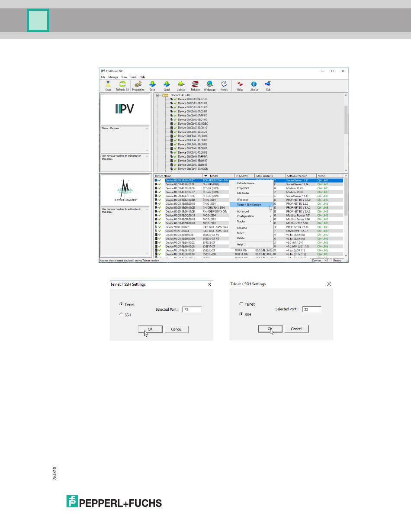Choose Rename from context menu
Image resolution: width=411 pixels, height=532 pixels.
[242, 228]
